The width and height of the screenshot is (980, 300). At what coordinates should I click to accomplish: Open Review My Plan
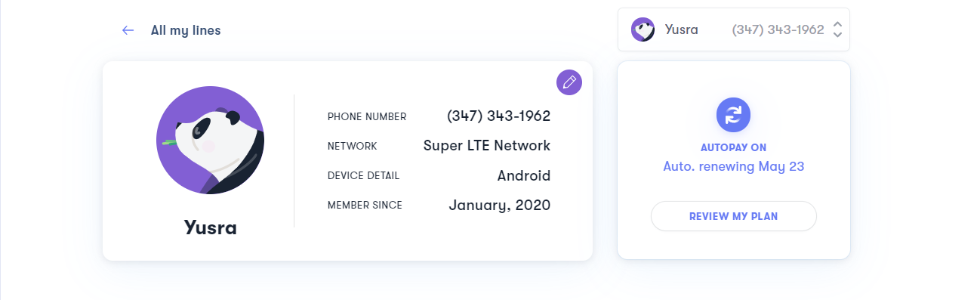pos(734,216)
